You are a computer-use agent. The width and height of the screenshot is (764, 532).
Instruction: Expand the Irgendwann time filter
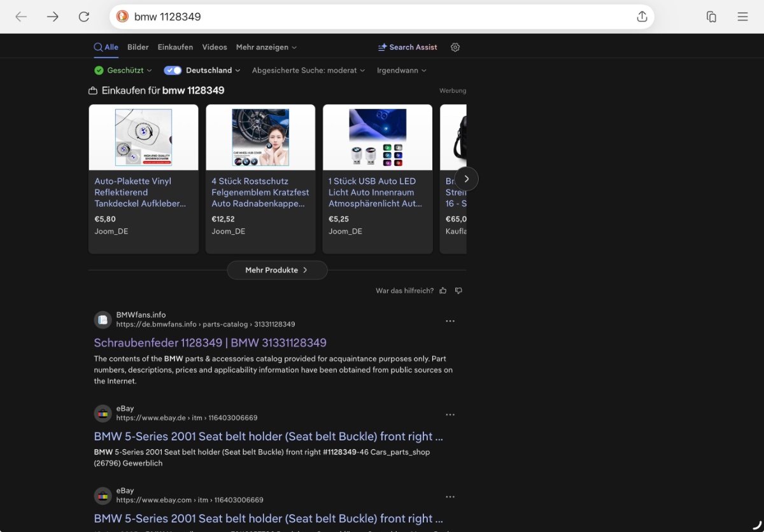click(x=401, y=71)
